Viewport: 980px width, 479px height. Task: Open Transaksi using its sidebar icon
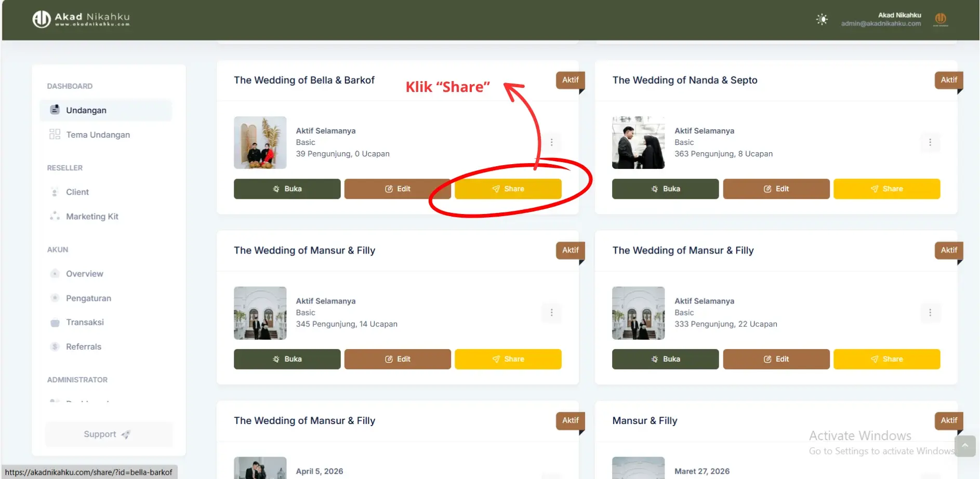click(x=55, y=322)
